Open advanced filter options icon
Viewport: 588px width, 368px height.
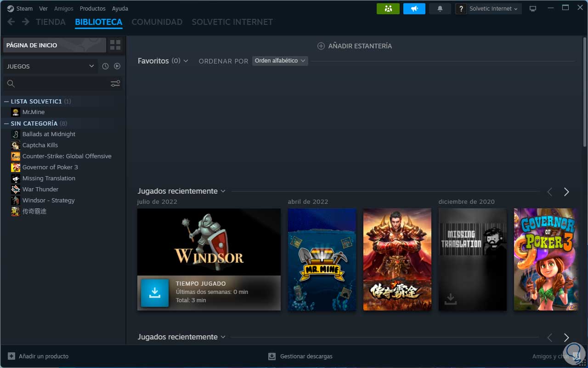click(x=115, y=83)
